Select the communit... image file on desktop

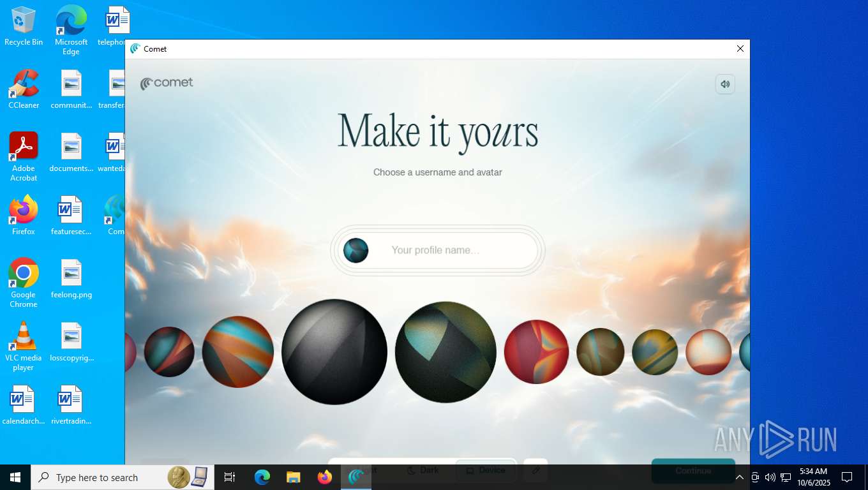(x=71, y=89)
